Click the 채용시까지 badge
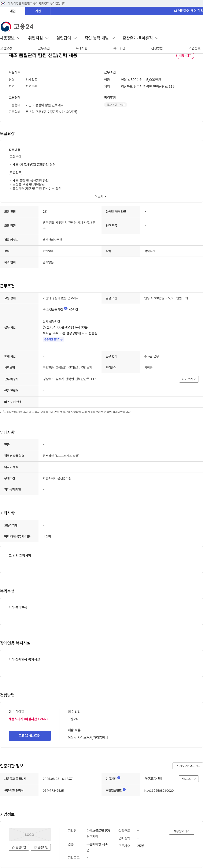 185,56
